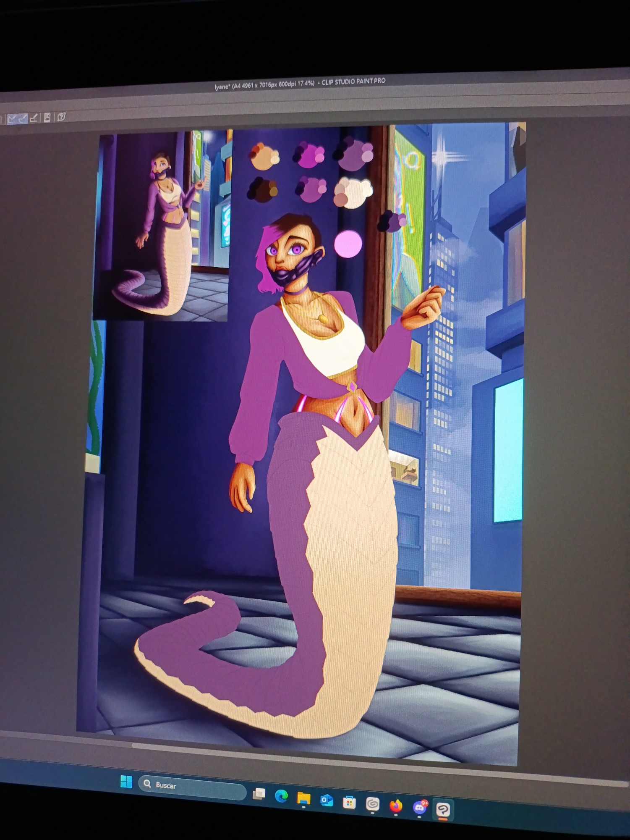Enable the Snap to Grid icon

tap(34, 118)
